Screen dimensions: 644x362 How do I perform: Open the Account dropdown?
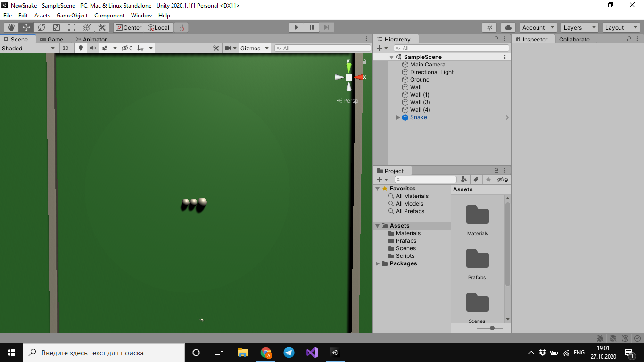[x=538, y=27]
